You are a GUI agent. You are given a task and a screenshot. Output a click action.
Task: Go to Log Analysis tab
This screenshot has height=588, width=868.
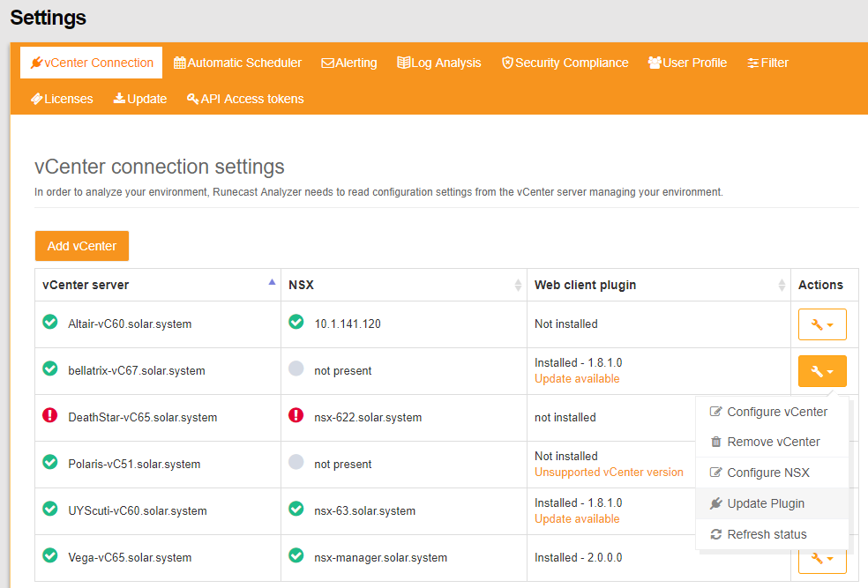coord(439,63)
